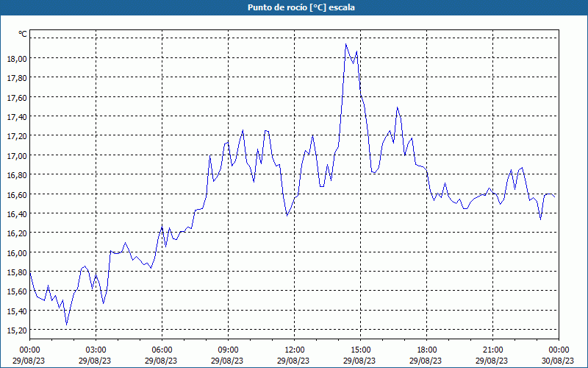The image size is (588, 368).
Task: Click the 17,40 y-axis value
Action: pyautogui.click(x=17, y=117)
